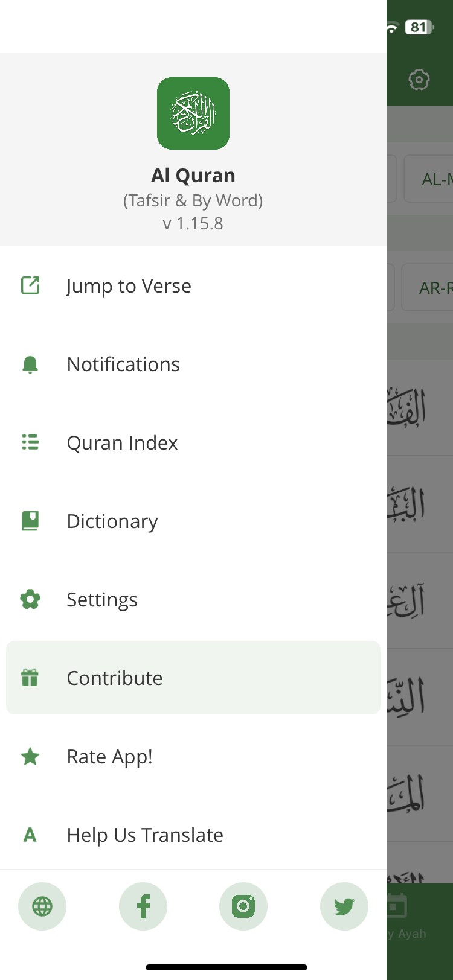Tap the Notifications bell icon

[30, 364]
